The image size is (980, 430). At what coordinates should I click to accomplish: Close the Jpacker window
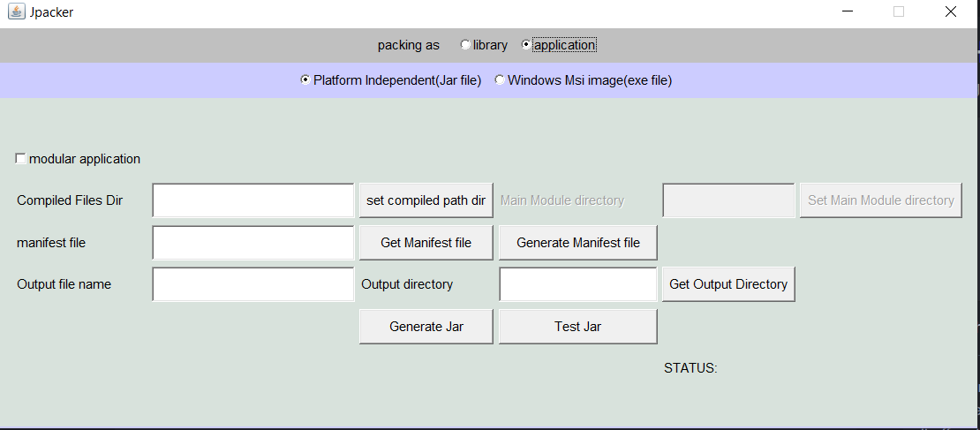951,11
